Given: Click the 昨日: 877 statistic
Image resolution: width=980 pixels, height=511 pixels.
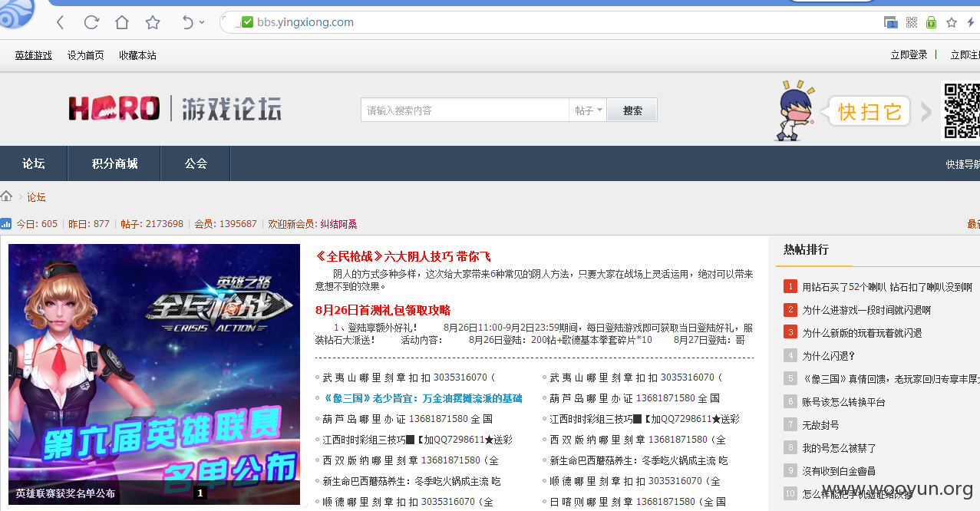Looking at the screenshot, I should click(x=89, y=224).
